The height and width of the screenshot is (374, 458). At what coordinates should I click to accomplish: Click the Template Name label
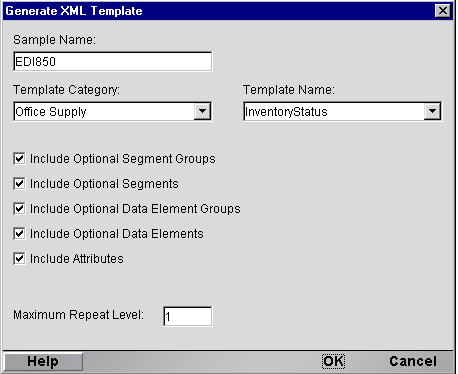(289, 90)
